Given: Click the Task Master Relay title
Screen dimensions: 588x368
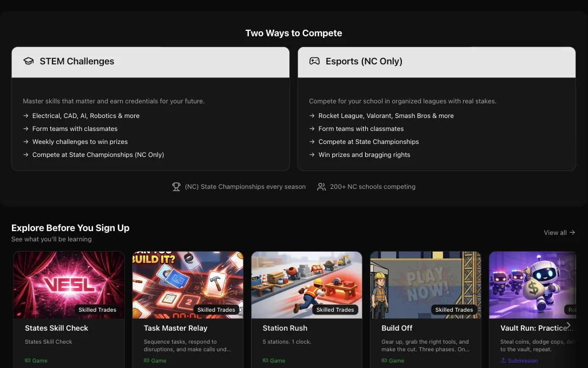Looking at the screenshot, I should 175,328.
